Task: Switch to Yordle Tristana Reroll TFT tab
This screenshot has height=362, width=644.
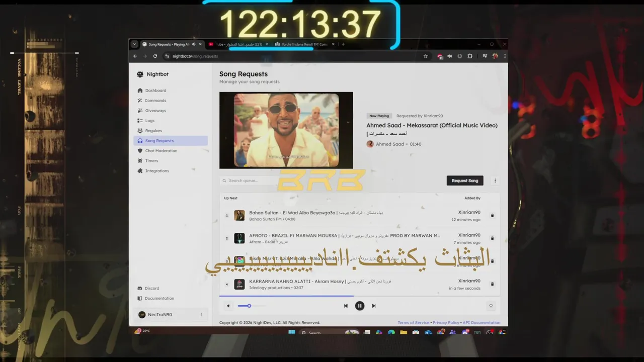Action: (304, 44)
